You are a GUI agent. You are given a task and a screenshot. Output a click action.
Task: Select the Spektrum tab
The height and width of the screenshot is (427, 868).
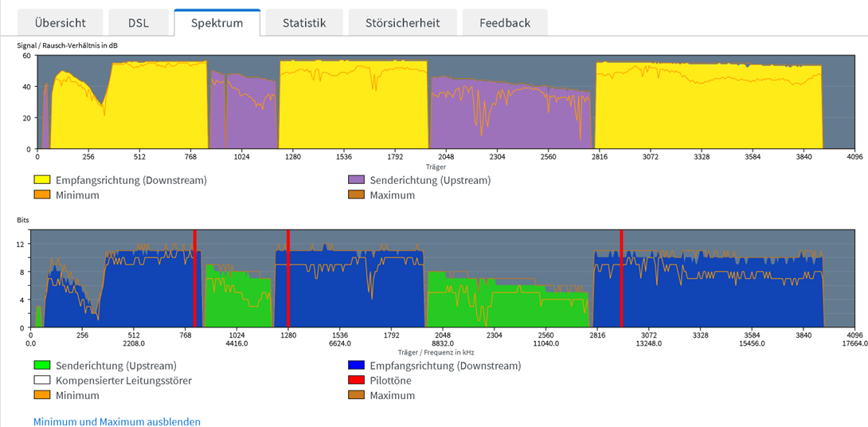pyautogui.click(x=217, y=23)
